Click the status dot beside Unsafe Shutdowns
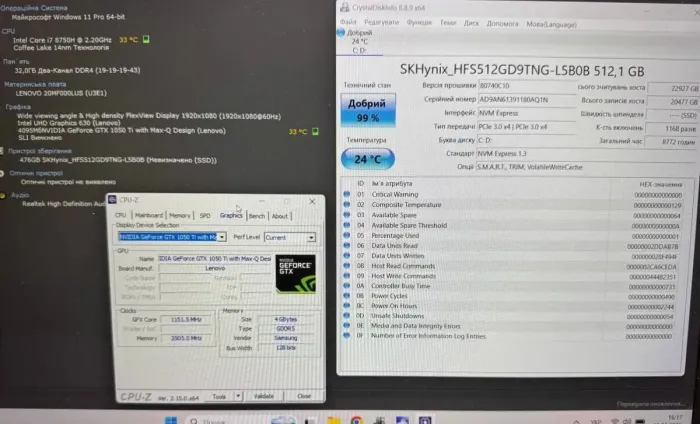 click(x=346, y=316)
